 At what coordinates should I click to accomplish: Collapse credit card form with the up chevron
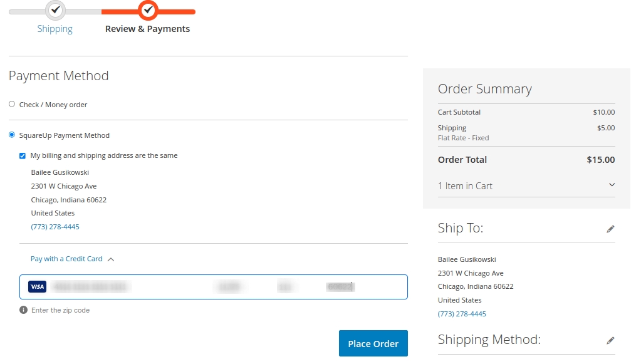(x=111, y=259)
